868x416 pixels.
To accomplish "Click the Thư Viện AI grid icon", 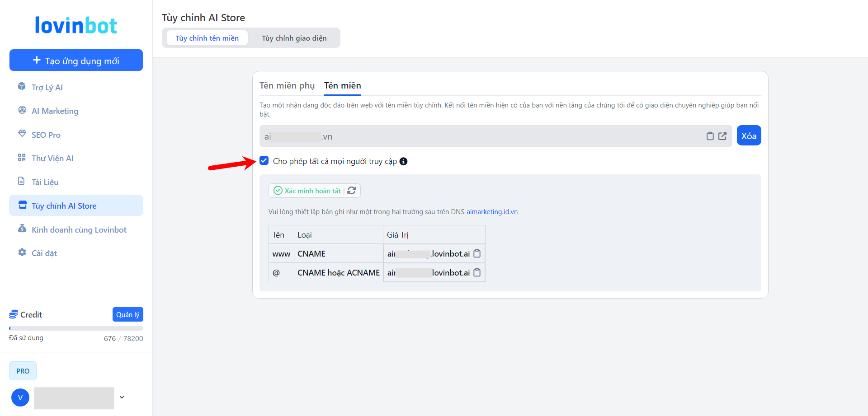I will click(x=22, y=158).
